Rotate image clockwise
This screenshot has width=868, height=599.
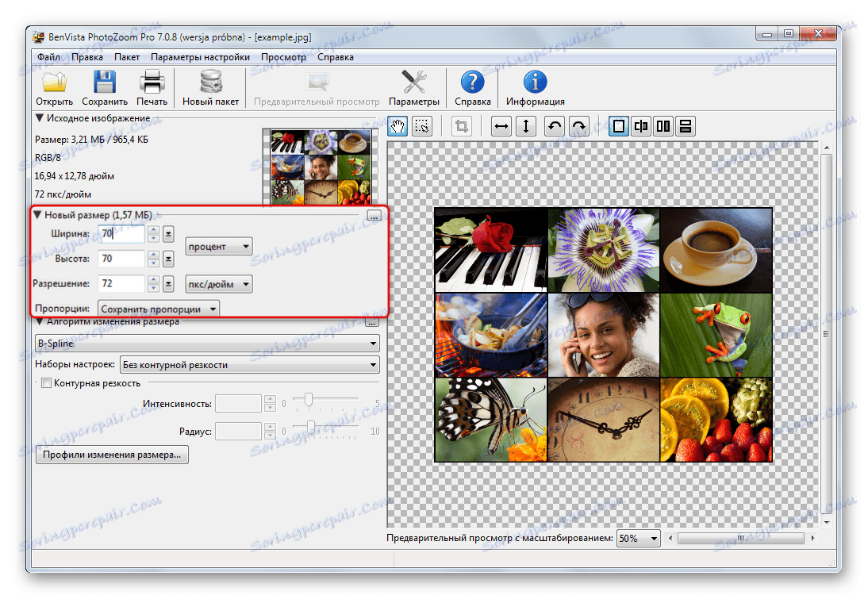tap(578, 126)
